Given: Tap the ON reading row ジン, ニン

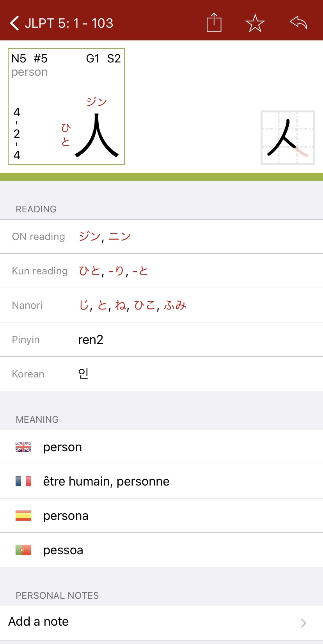Looking at the screenshot, I should (161, 237).
